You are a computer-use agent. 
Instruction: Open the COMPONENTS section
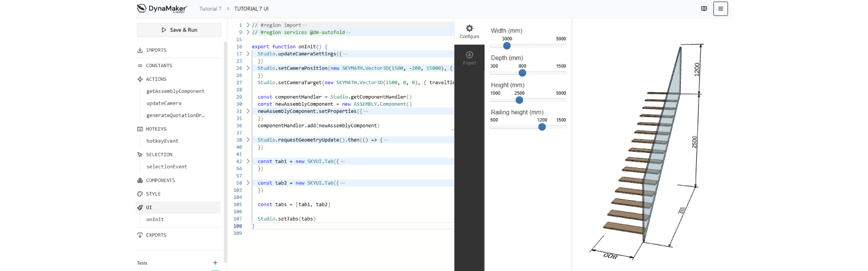(x=161, y=180)
